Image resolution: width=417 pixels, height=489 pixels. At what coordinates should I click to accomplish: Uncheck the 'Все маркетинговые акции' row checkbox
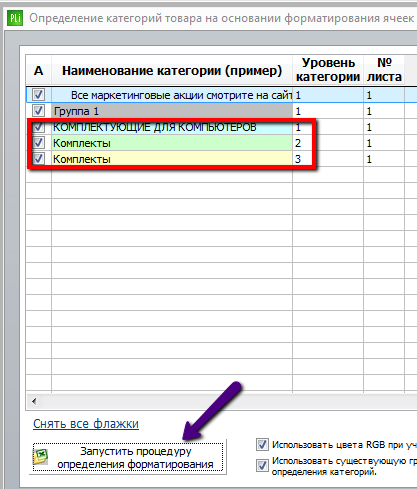[38, 95]
